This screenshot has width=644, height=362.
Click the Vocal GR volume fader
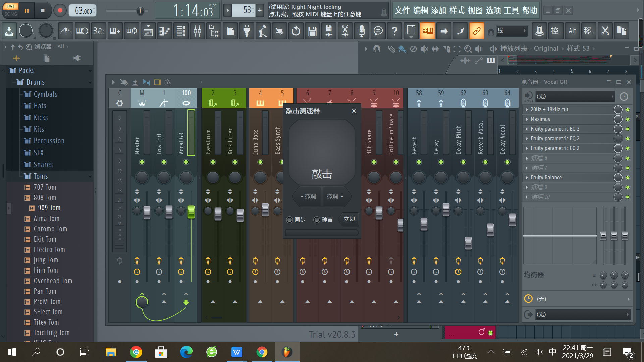click(191, 212)
